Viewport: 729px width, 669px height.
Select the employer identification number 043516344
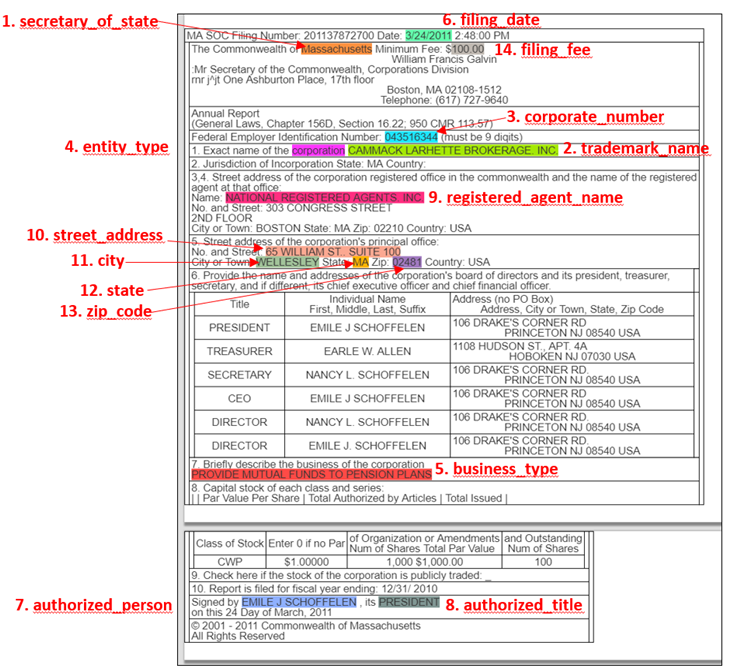click(411, 137)
